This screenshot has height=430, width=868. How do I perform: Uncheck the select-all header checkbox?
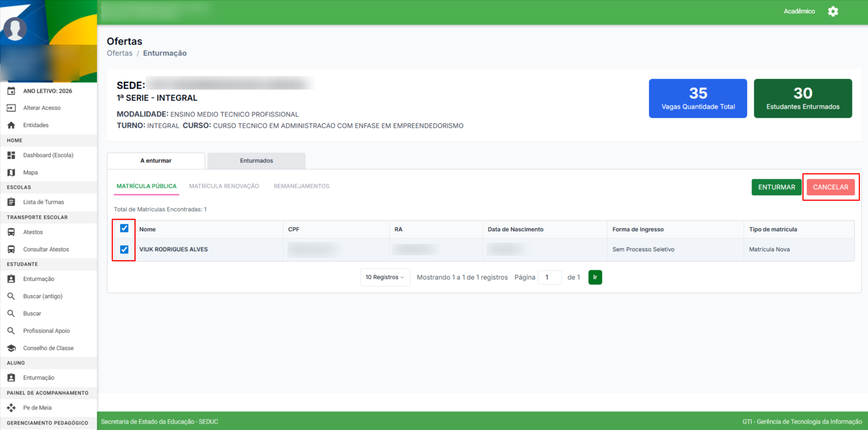tap(124, 228)
